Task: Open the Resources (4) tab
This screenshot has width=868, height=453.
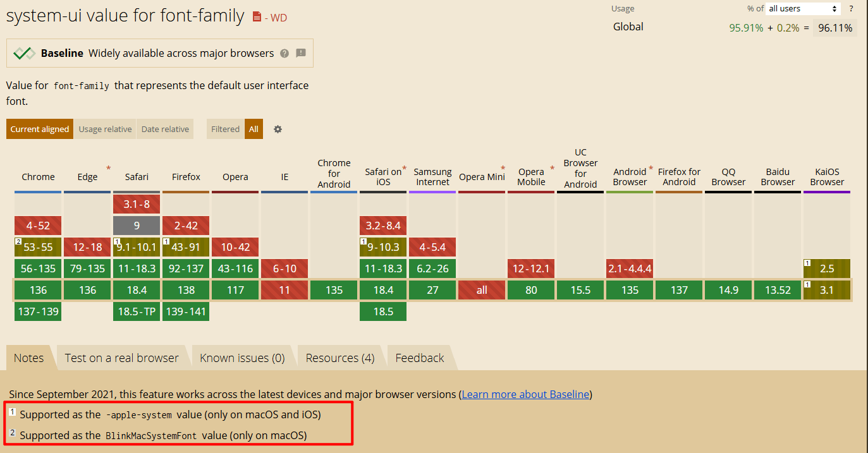Action: pos(340,358)
